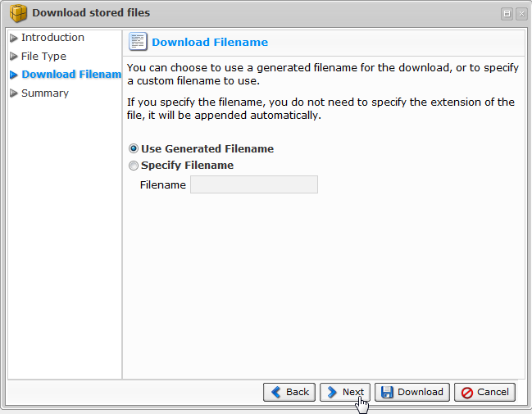This screenshot has width=532, height=414.
Task: Click the arrow beside Summary step
Action: tap(14, 93)
